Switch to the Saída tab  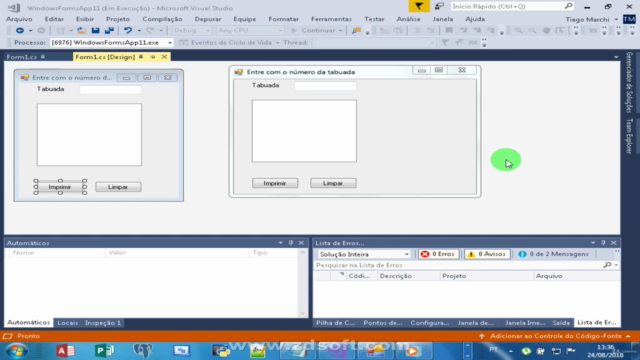coord(561,323)
